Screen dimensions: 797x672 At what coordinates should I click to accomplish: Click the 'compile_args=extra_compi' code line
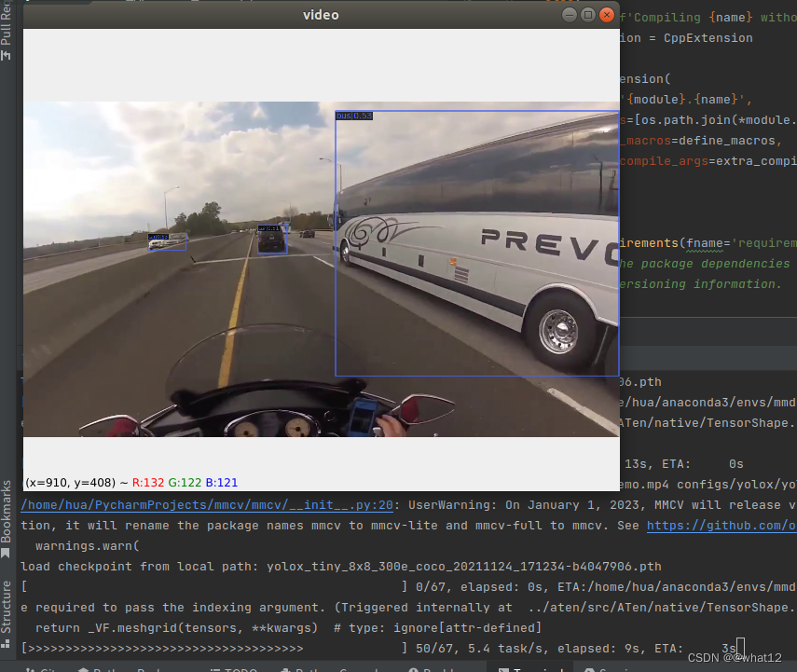(x=708, y=160)
